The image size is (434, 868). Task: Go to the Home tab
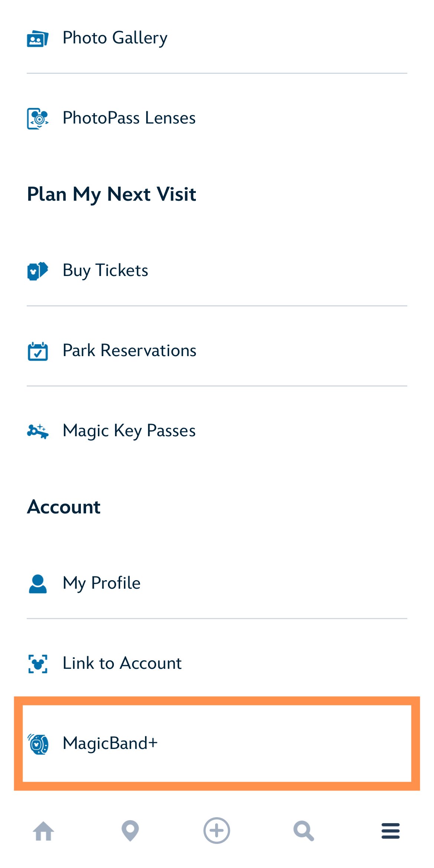(x=43, y=831)
